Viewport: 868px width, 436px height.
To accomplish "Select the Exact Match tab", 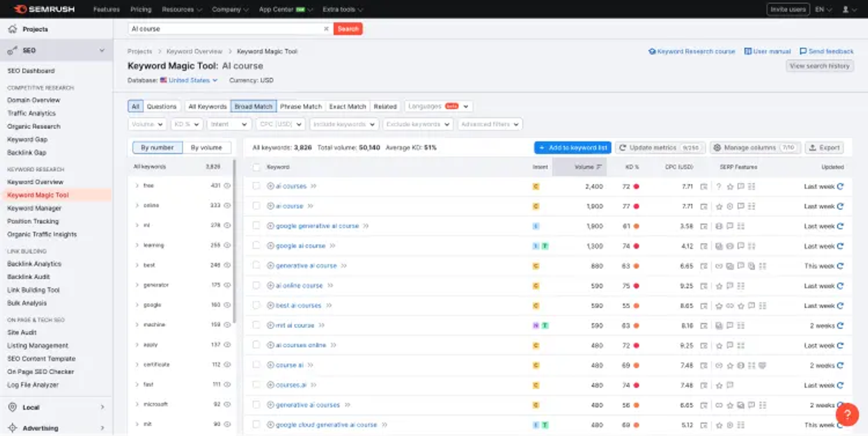I will (348, 106).
